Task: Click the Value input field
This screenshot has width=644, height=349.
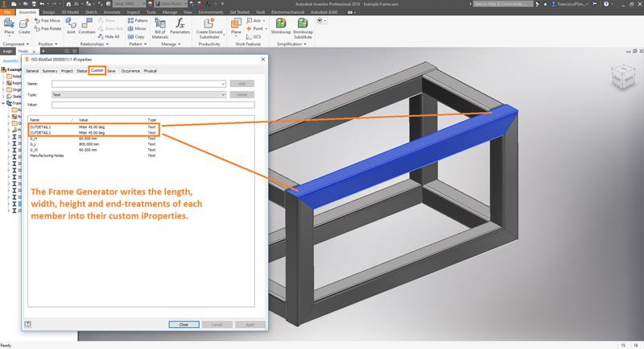Action: tap(153, 105)
